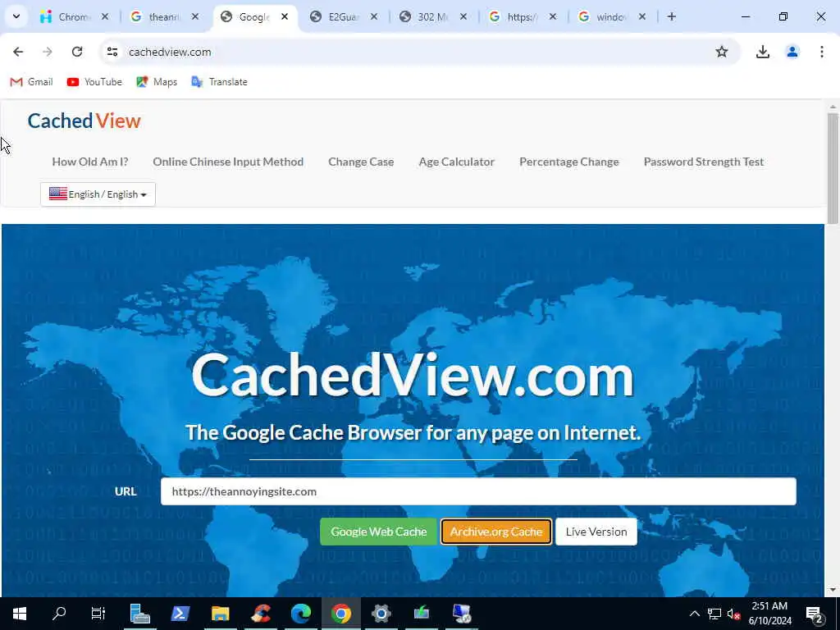Open Chrome three-dot menu
The width and height of the screenshot is (840, 630).
[821, 52]
